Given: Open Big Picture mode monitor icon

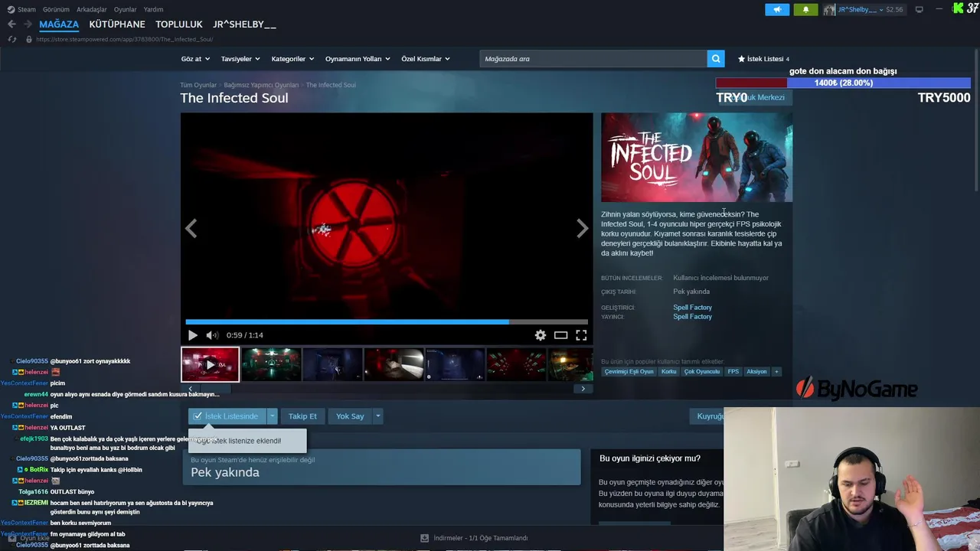Looking at the screenshot, I should (x=919, y=9).
